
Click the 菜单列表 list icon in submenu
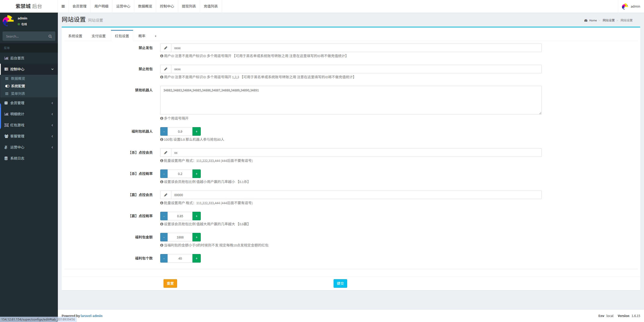[x=7, y=94]
